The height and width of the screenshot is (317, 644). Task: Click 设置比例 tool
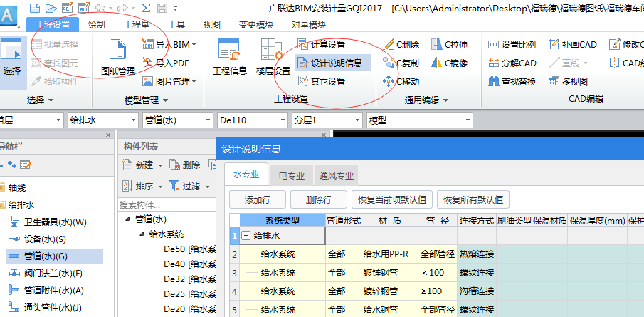coord(512,44)
